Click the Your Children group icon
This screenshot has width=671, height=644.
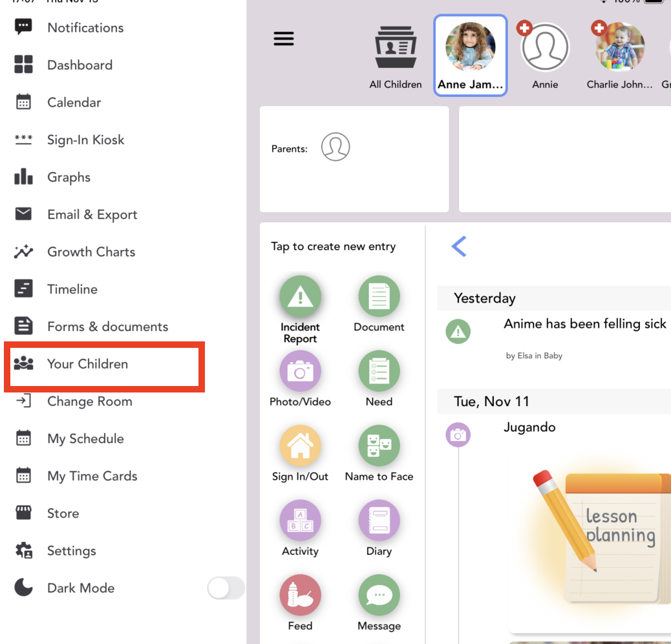pyautogui.click(x=23, y=363)
